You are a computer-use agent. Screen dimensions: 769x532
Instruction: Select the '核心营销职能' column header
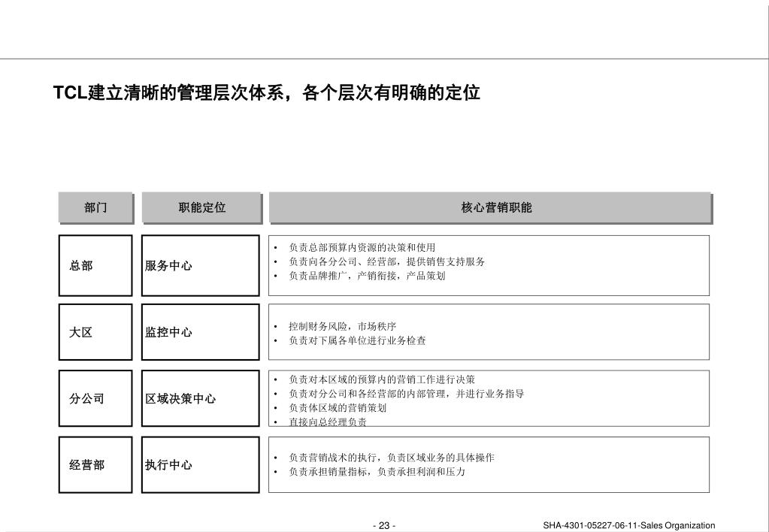490,207
